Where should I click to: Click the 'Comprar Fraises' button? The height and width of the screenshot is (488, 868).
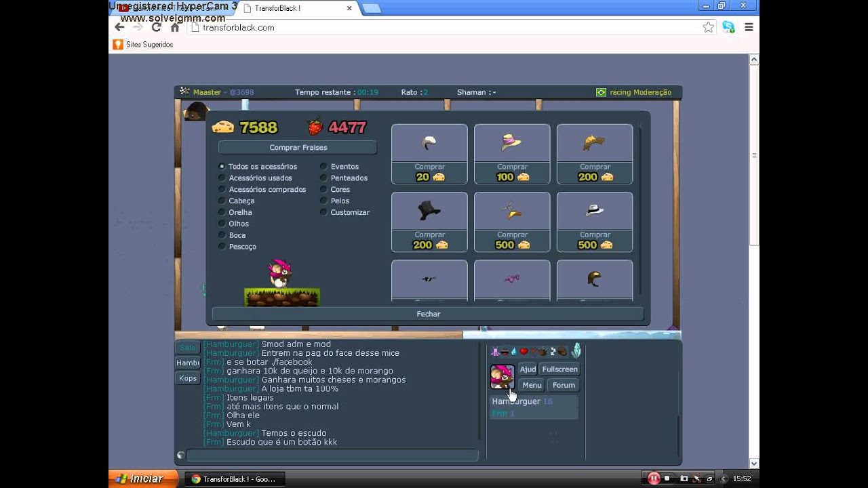[298, 147]
